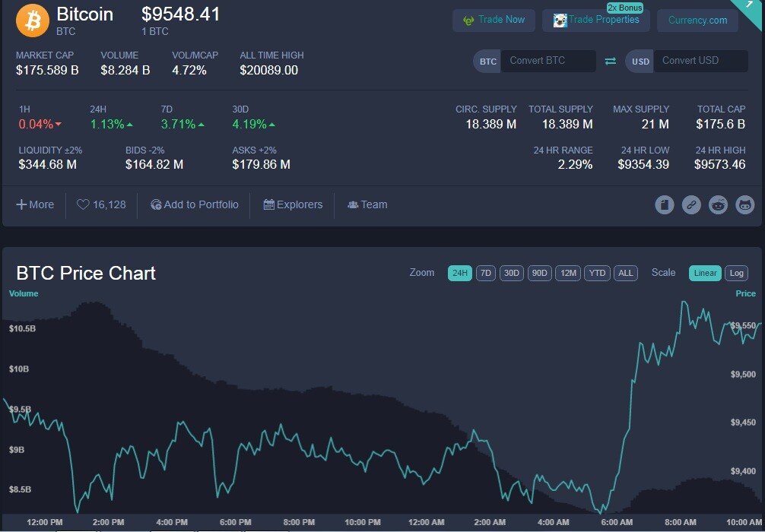Select the ALL zoom range
The height and width of the screenshot is (532, 765).
[626, 273]
